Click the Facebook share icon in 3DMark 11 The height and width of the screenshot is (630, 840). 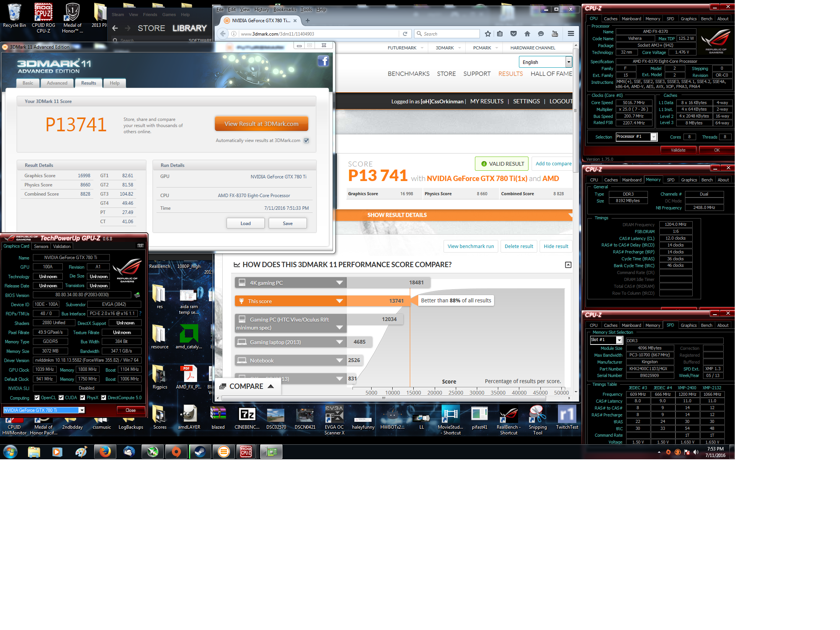(x=323, y=61)
